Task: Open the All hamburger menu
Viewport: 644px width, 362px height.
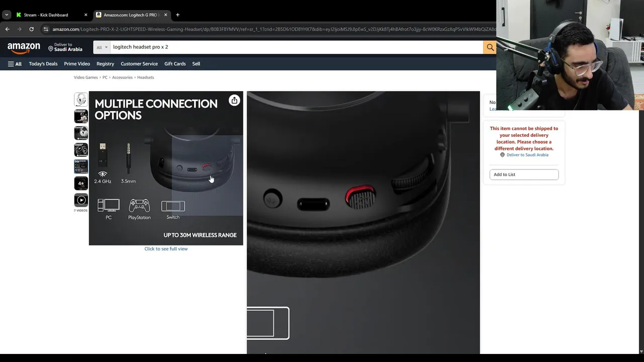Action: tap(15, 64)
